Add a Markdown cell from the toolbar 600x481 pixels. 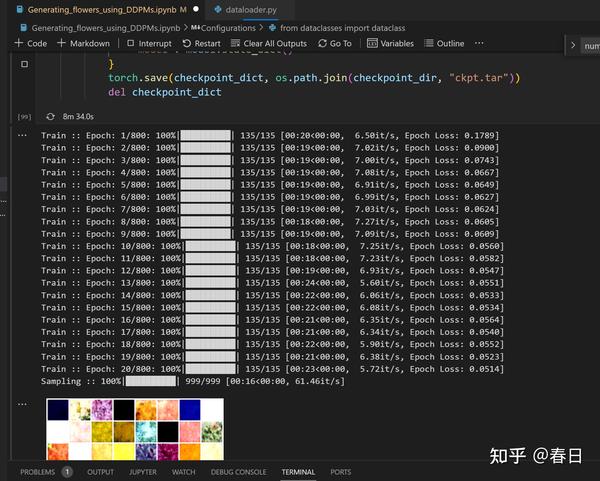coord(84,44)
